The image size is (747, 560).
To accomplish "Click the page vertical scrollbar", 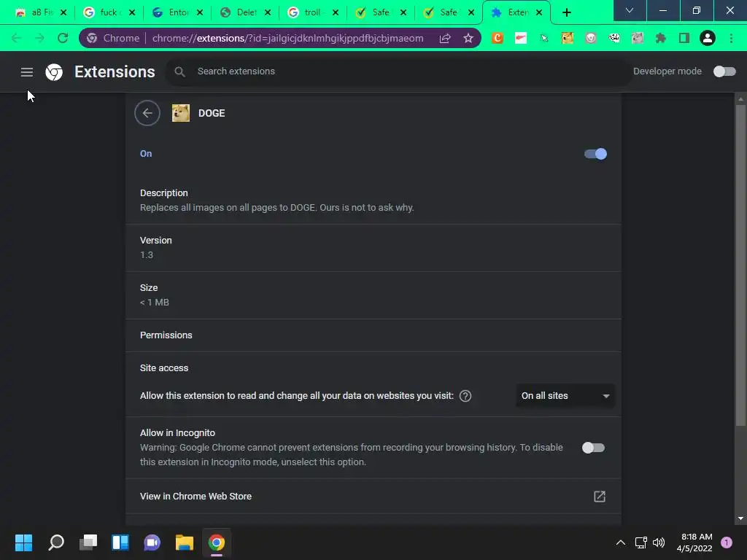I will [740, 265].
